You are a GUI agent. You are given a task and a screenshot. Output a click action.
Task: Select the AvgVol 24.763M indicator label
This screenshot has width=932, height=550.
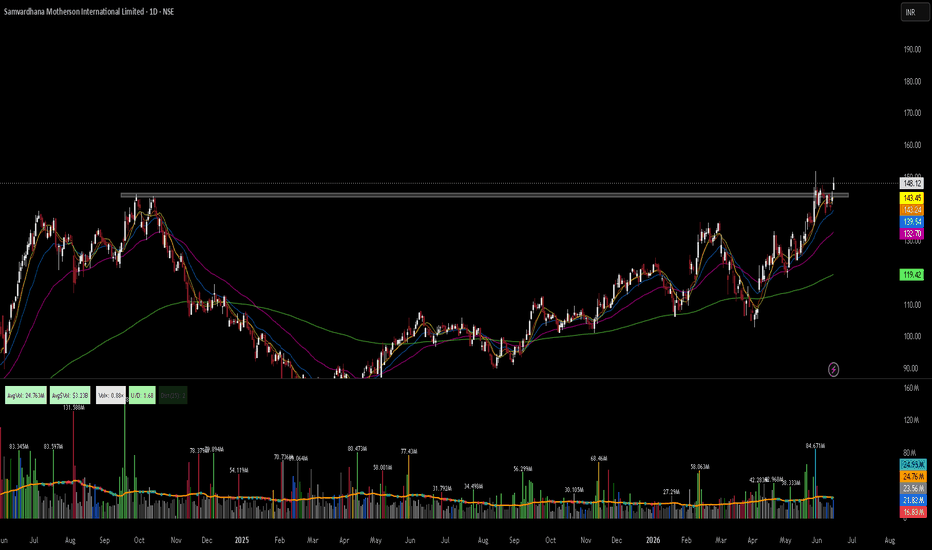(26, 395)
